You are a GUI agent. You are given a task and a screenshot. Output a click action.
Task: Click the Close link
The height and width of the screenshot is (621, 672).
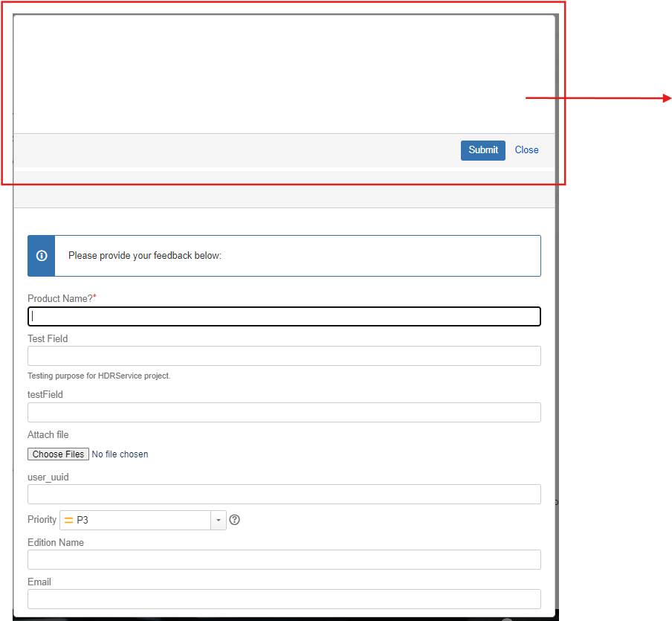(527, 150)
